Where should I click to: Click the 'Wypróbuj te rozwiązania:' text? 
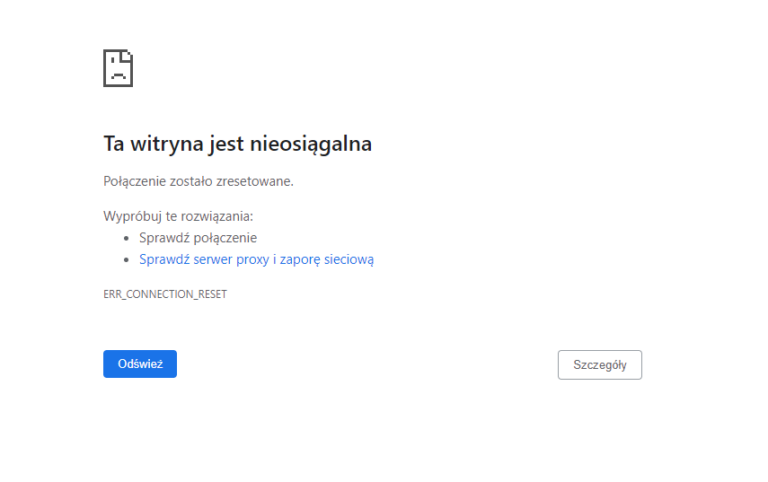pos(178,216)
